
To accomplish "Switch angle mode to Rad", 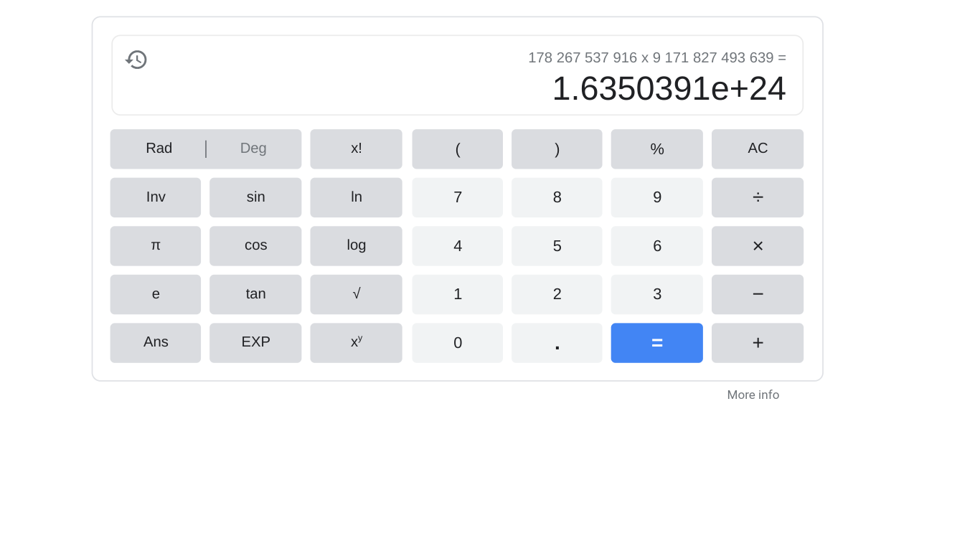I will coord(159,149).
